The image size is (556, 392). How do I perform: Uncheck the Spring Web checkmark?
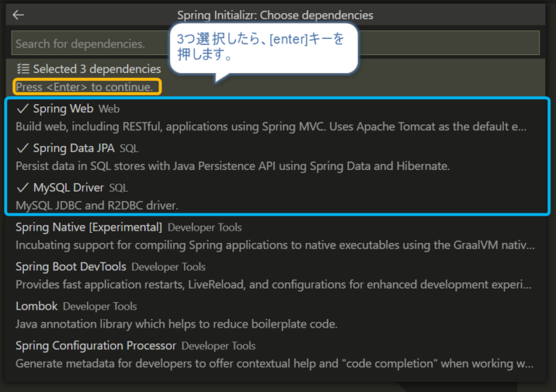point(22,109)
